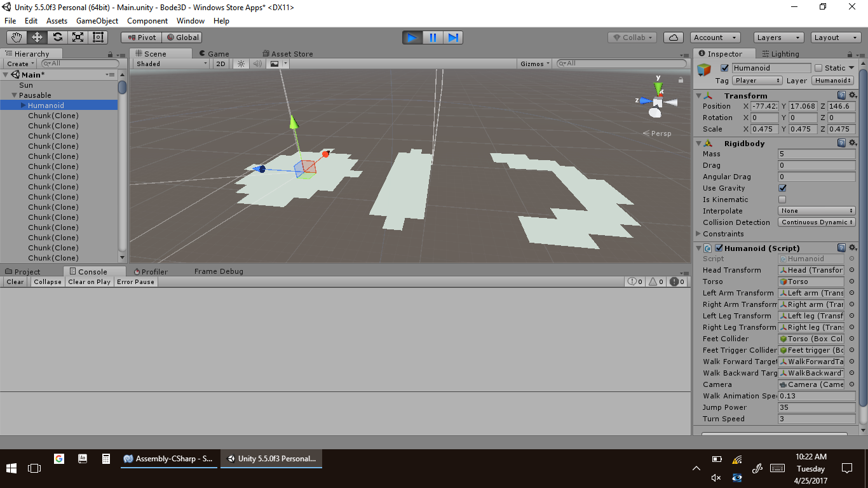The image size is (868, 488).
Task: Open Collision Detection dropdown
Action: 817,222
